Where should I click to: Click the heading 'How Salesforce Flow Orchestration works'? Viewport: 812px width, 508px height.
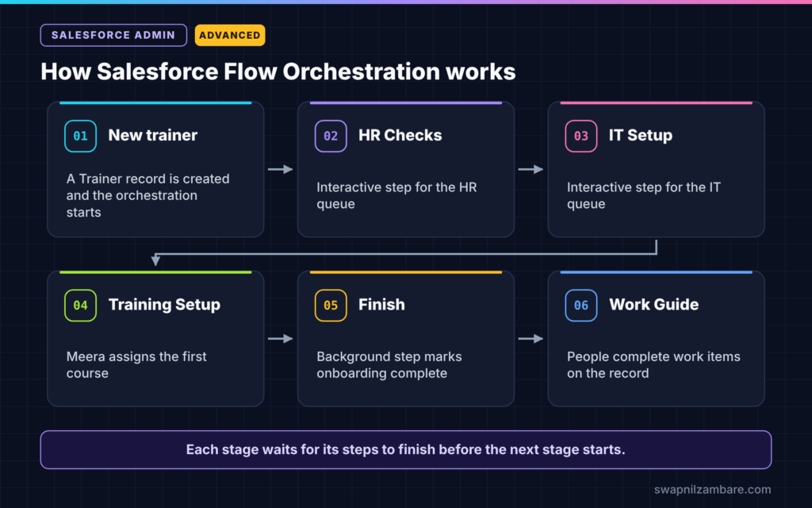[278, 71]
